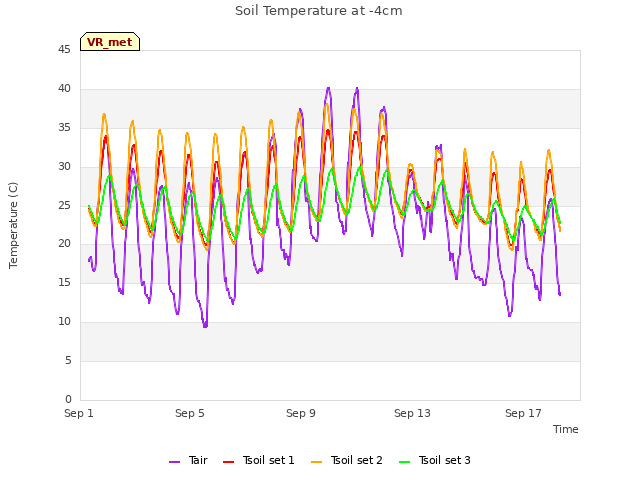Screen dimensions: 640x480
Task: Click the Time x-axis title
Action: coord(566,429)
